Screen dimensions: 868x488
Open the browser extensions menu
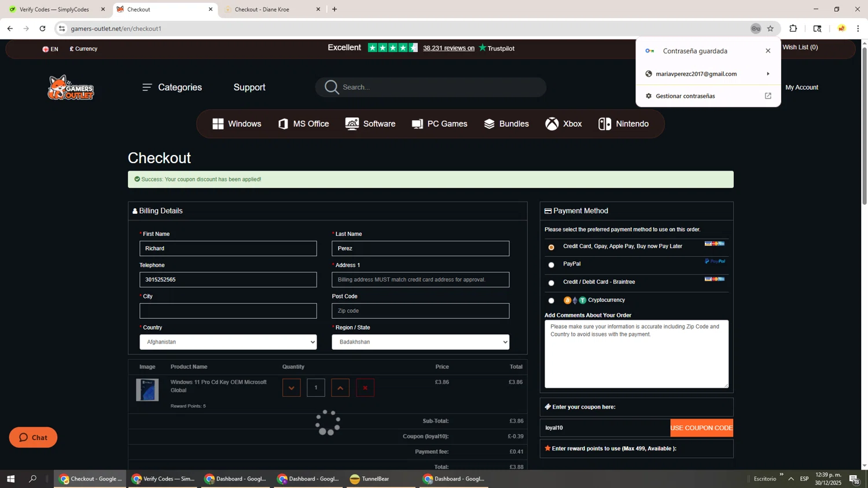pos(793,28)
